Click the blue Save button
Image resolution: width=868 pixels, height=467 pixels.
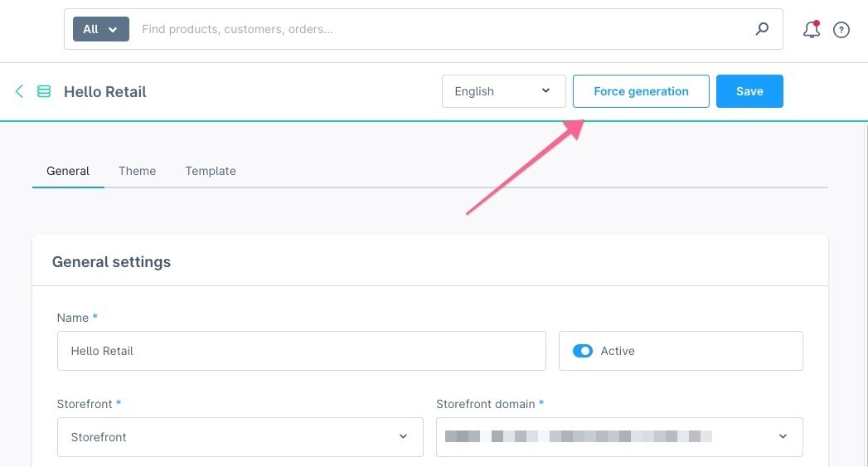(749, 91)
